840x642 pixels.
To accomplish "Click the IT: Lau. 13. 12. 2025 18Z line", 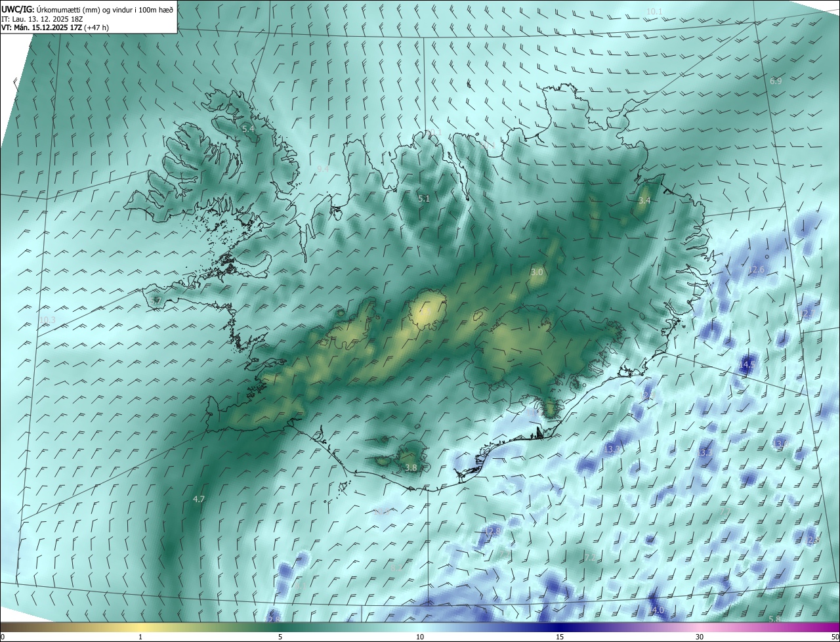I will [42, 18].
